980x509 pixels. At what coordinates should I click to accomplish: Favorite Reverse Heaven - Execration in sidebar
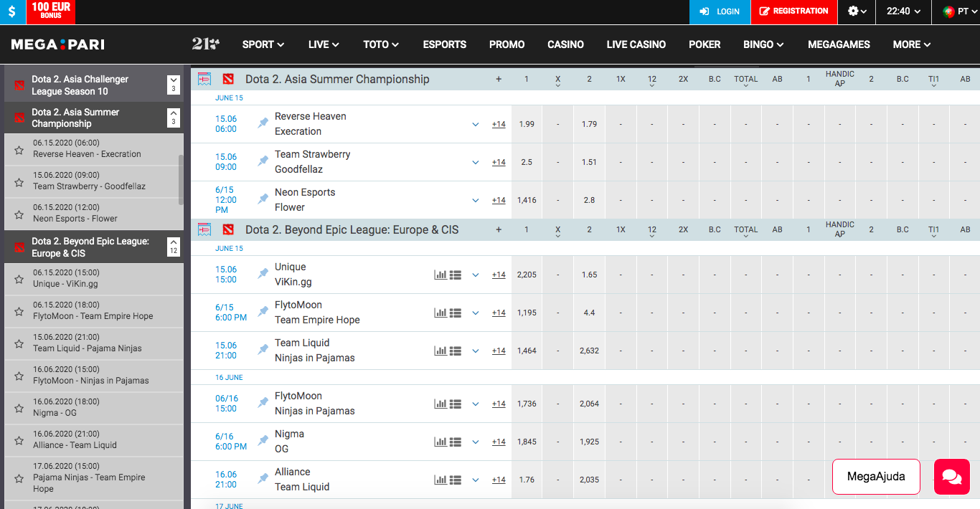coord(19,150)
